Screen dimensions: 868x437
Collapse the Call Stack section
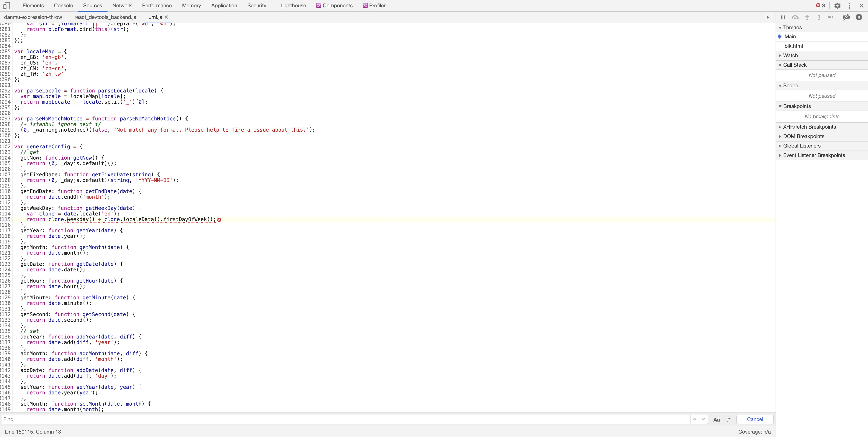tap(794, 65)
